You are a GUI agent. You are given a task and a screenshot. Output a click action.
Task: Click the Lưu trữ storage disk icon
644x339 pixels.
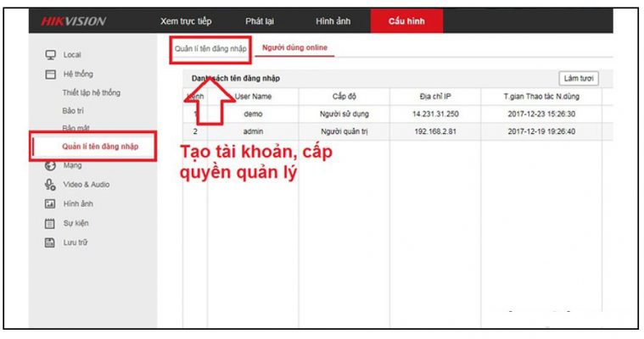click(x=50, y=243)
